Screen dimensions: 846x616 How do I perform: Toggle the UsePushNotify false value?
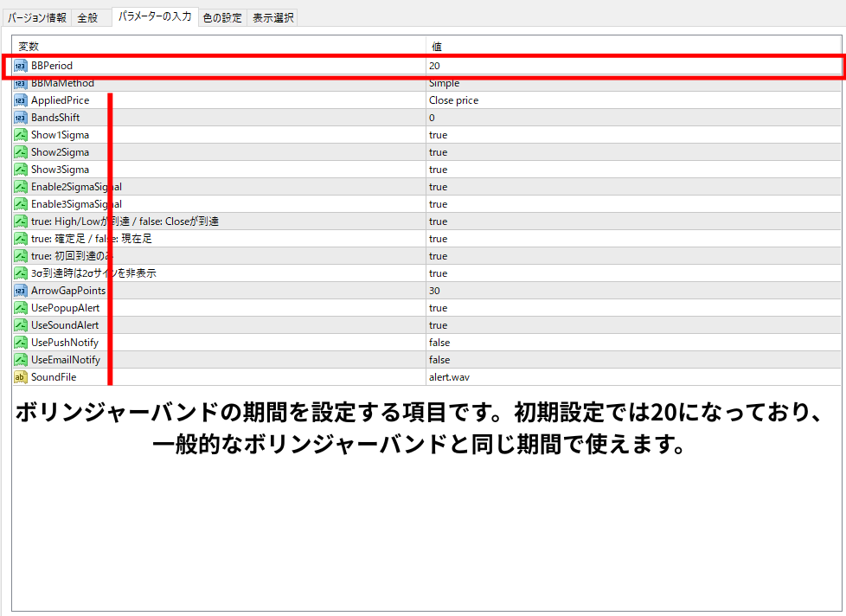(439, 343)
